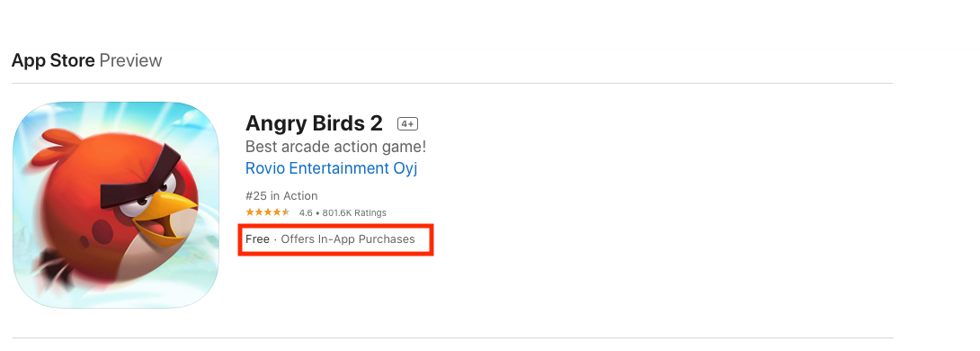980x351 pixels.
Task: Open the 801.6K Ratings count
Action: [x=354, y=212]
